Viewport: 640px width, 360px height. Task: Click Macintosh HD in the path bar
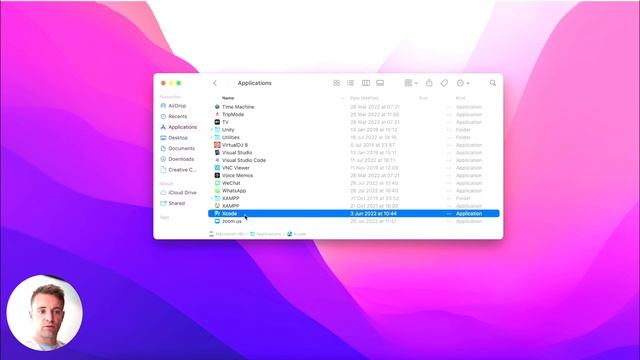point(227,234)
